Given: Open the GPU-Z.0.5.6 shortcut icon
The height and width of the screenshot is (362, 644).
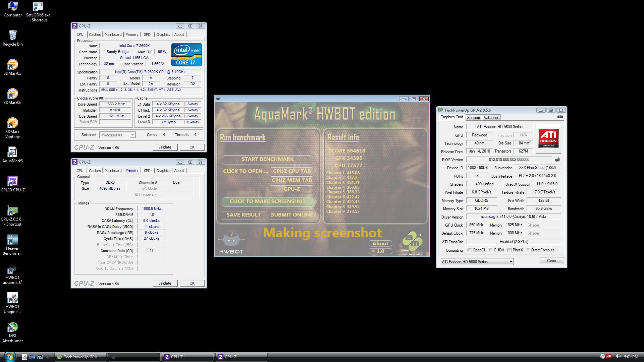Looking at the screenshot, I should click(x=12, y=215).
